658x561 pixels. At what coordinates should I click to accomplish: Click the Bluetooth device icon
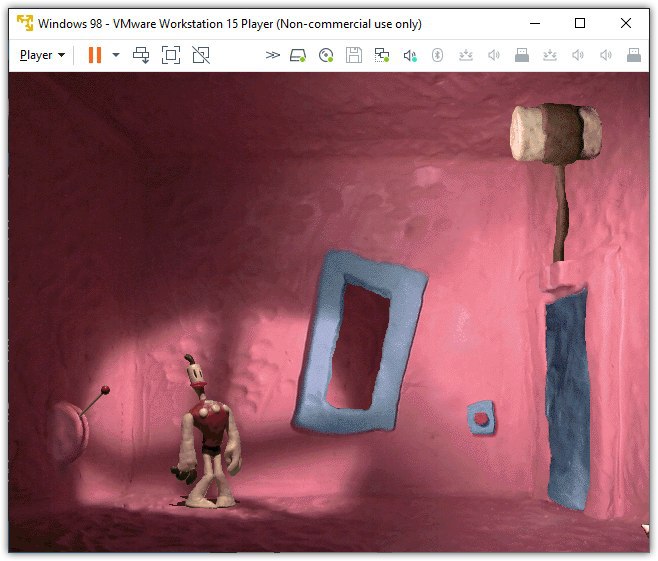click(438, 55)
